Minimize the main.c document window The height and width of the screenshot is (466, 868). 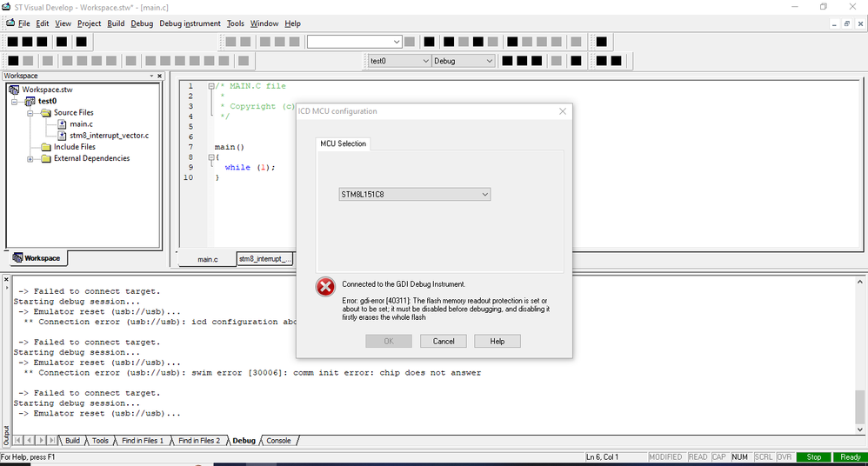tap(834, 23)
